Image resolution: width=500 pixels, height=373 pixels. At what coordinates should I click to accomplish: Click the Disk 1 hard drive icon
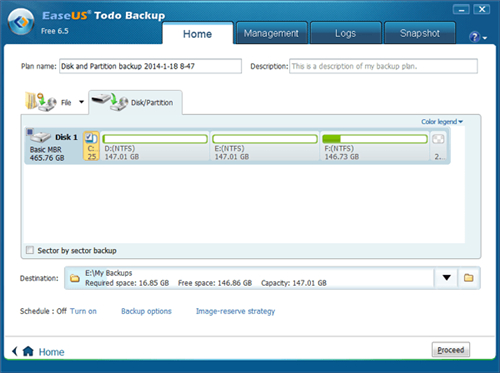[x=40, y=136]
